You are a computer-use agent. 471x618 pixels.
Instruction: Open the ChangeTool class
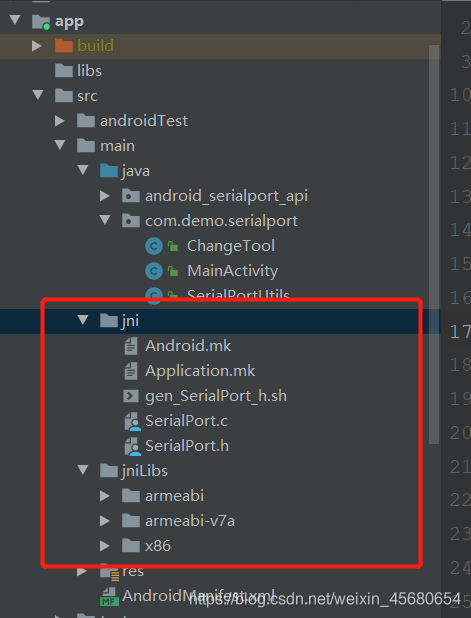(x=231, y=246)
